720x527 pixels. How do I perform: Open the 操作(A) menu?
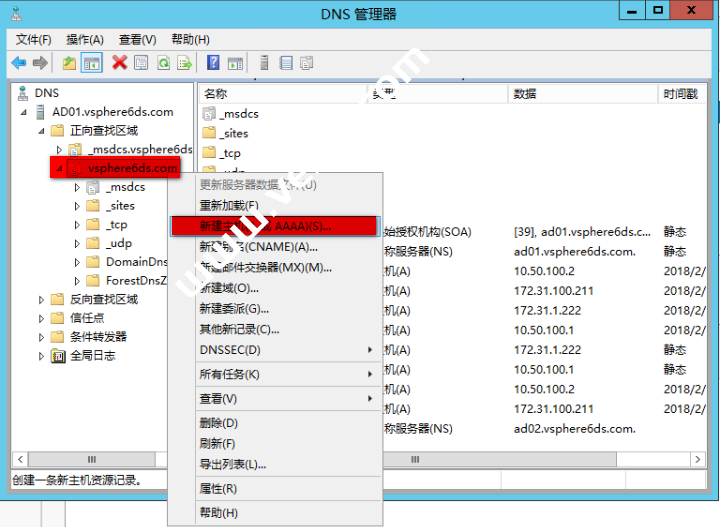pos(85,40)
